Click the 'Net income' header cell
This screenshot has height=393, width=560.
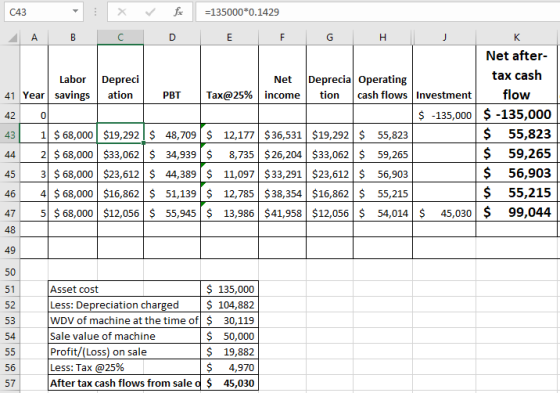(x=282, y=74)
